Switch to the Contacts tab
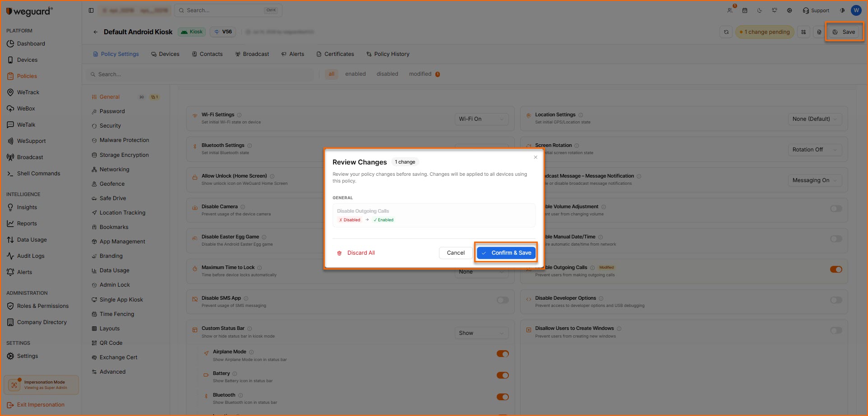Image resolution: width=868 pixels, height=416 pixels. point(207,54)
